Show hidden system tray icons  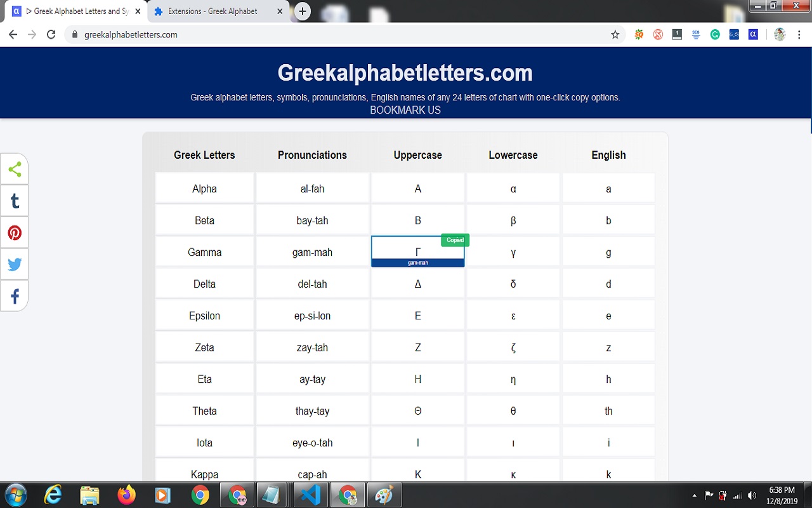tap(694, 495)
